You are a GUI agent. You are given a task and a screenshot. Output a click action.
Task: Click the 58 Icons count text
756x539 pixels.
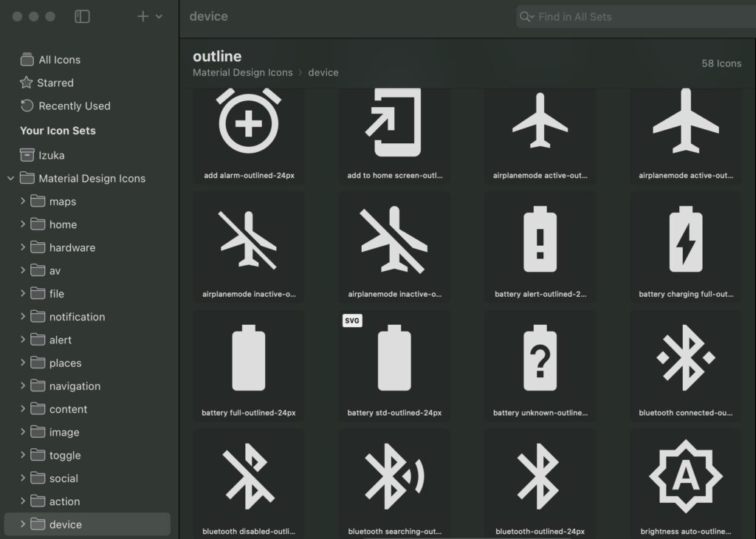[721, 63]
